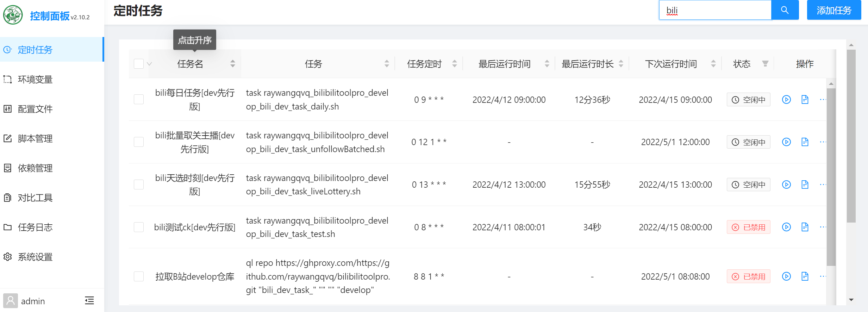This screenshot has width=868, height=312.
Task: Expand selection dropdown next to header checkbox
Action: tap(149, 64)
